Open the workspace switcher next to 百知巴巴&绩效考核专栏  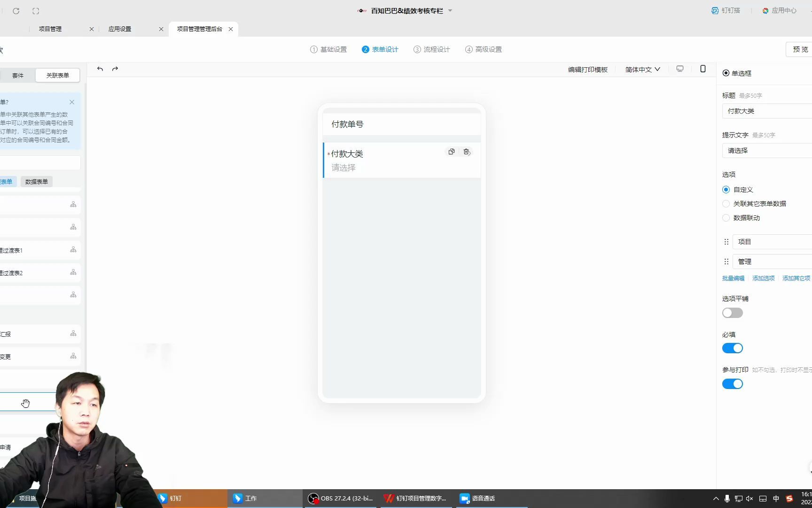[450, 10]
